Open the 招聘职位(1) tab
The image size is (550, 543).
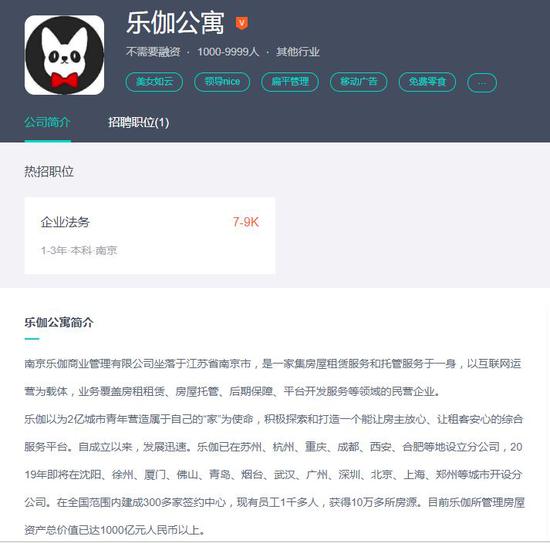pos(139,122)
